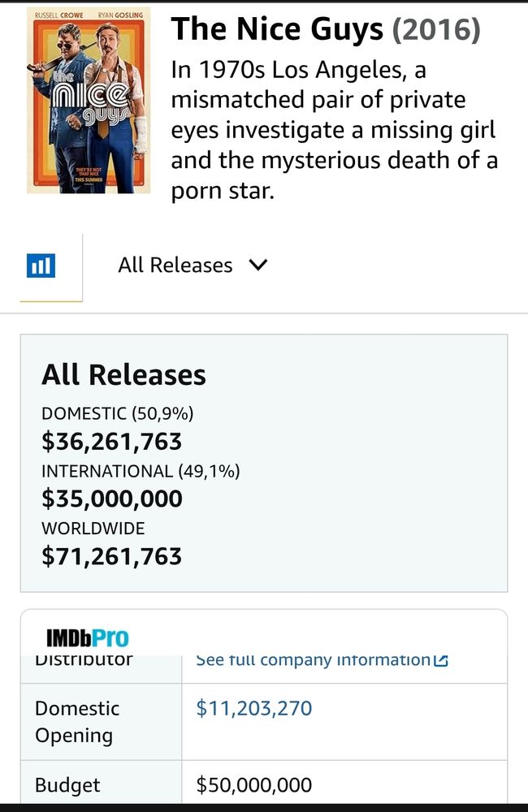Viewport: 528px width, 812px height.
Task: Click the bar chart summary tab icon
Action: click(x=41, y=266)
